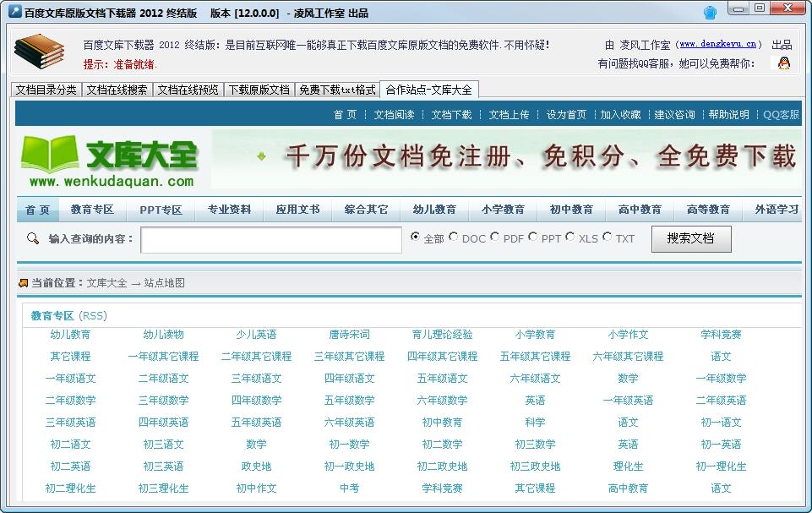The width and height of the screenshot is (812, 513).
Task: Click the small green arrow beside banner
Action: coord(262,156)
